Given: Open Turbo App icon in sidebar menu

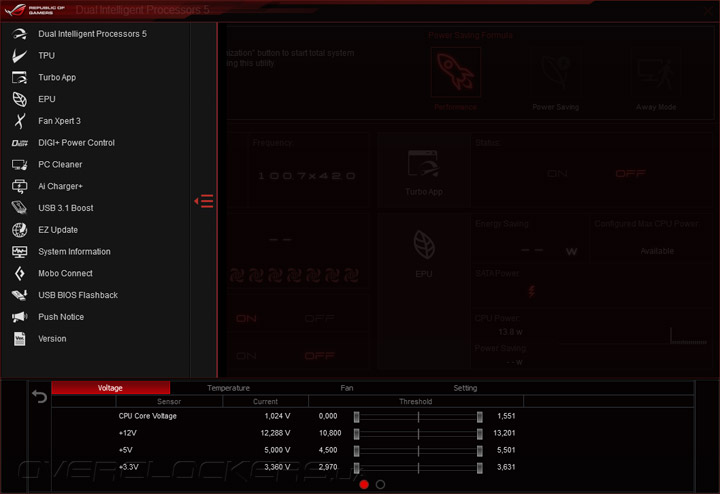Looking at the screenshot, I should (19, 77).
